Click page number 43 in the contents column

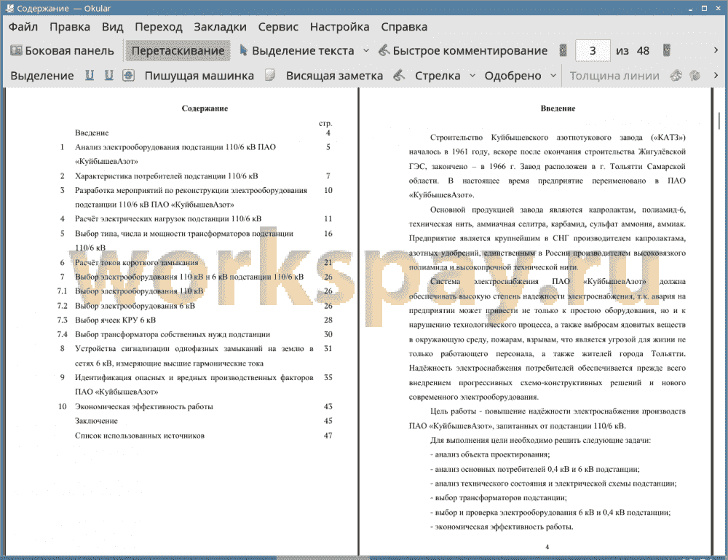[328, 407]
